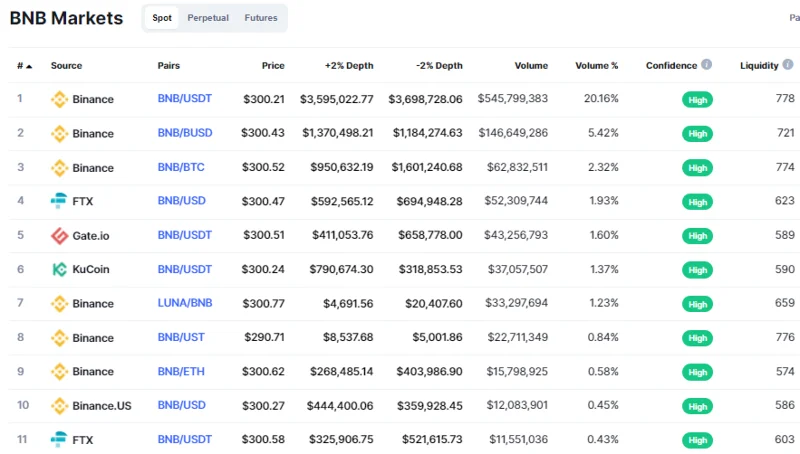Switch to the Futures tab
Image resolution: width=800 pixels, height=454 pixels.
(261, 18)
